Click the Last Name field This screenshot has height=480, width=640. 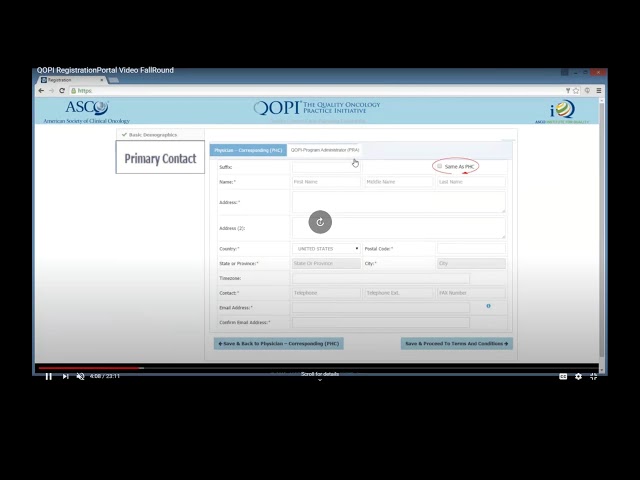point(471,182)
